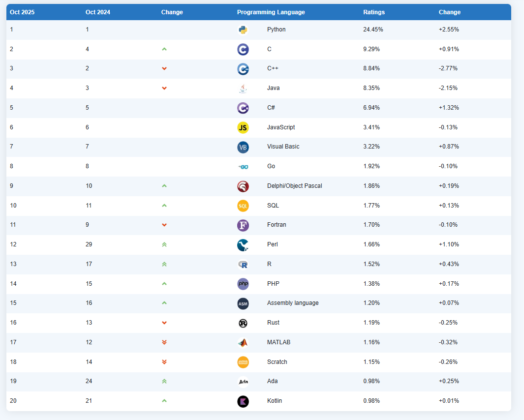Screen dimensions: 524x420
Task: Click the Delphi/Object Pascal language name
Action: 294,186
